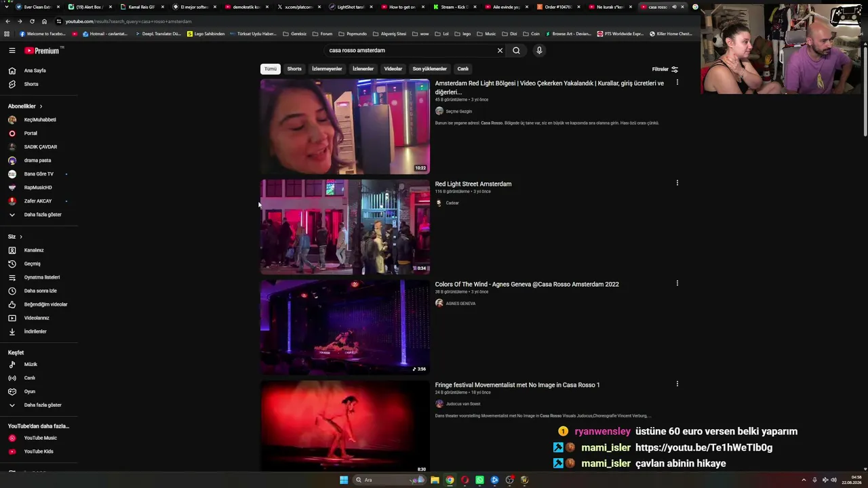Open more options for Amsterdam Red Light Bölgesi
The image size is (868, 488).
click(677, 83)
